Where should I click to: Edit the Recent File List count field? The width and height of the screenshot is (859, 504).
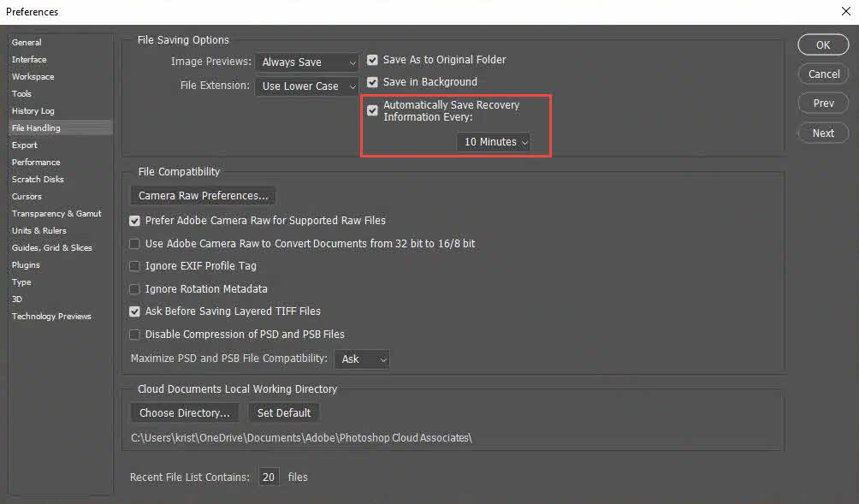(269, 477)
